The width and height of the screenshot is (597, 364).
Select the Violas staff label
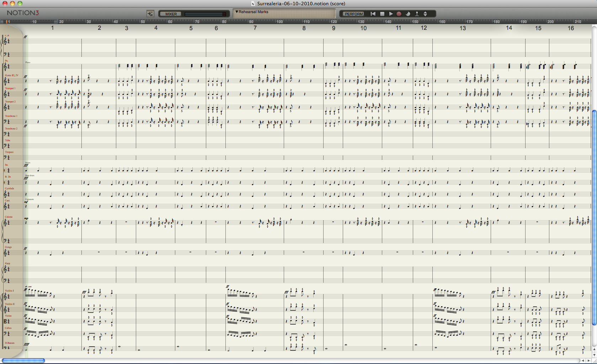(8, 316)
